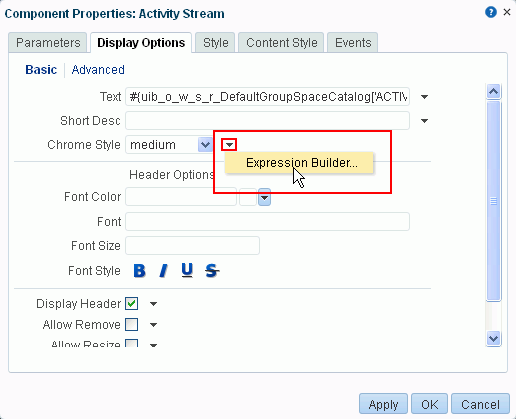This screenshot has width=516, height=419.
Task: Check the Allow Remove checkbox
Action: 132,324
